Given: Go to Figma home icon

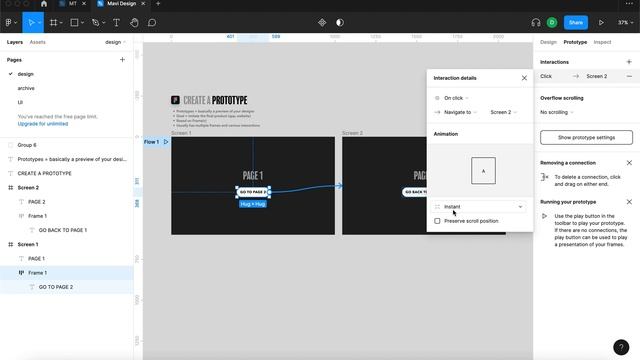Looking at the screenshot, I should click(x=44, y=4).
